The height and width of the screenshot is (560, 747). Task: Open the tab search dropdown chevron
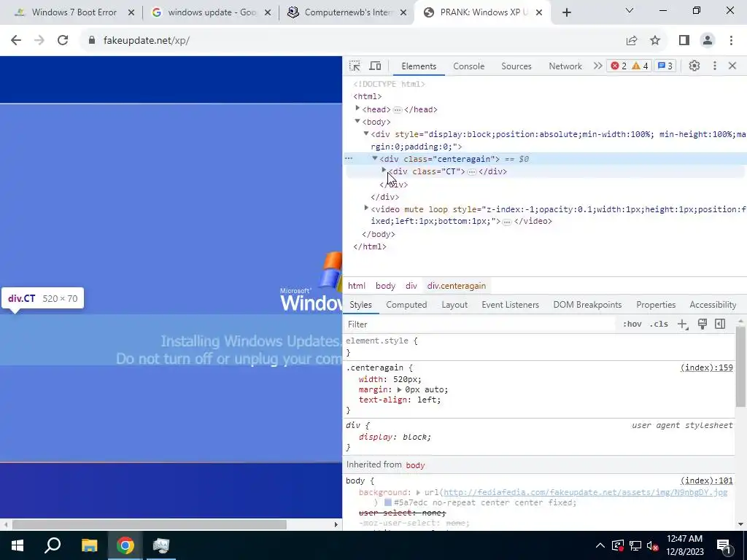[x=630, y=10]
